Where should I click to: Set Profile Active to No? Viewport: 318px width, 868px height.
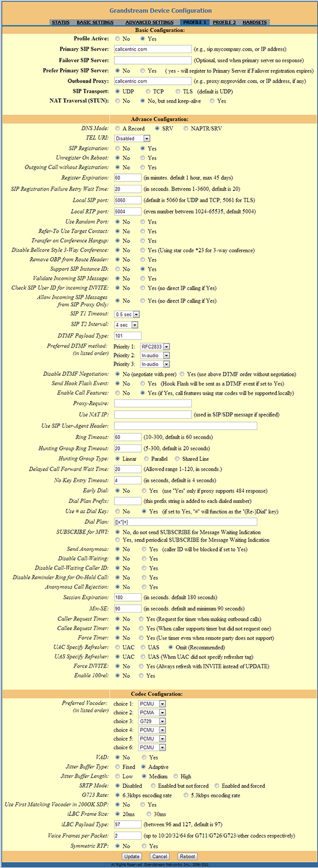[118, 39]
